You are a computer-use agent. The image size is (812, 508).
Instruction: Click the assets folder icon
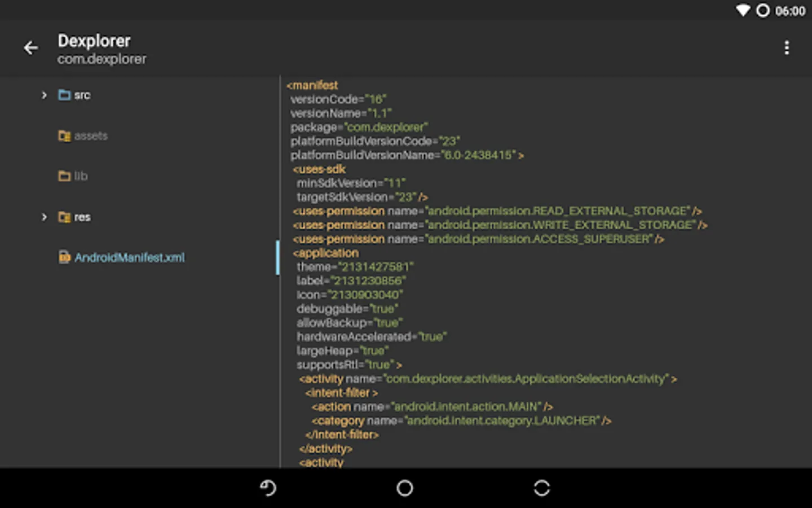(x=64, y=136)
